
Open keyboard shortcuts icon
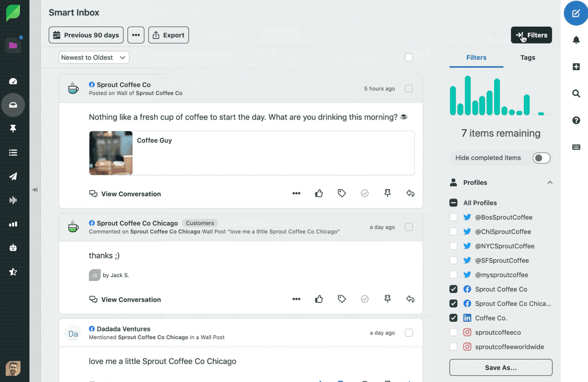point(576,147)
